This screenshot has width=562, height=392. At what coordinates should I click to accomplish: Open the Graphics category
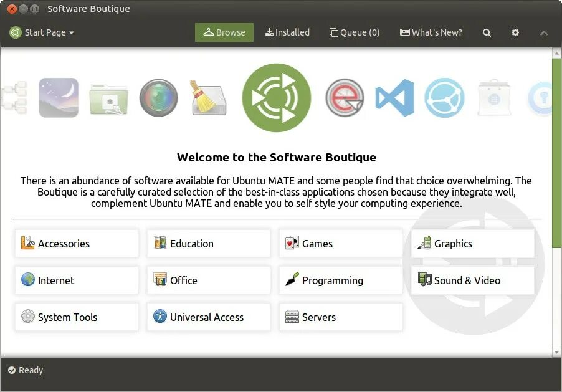point(473,244)
